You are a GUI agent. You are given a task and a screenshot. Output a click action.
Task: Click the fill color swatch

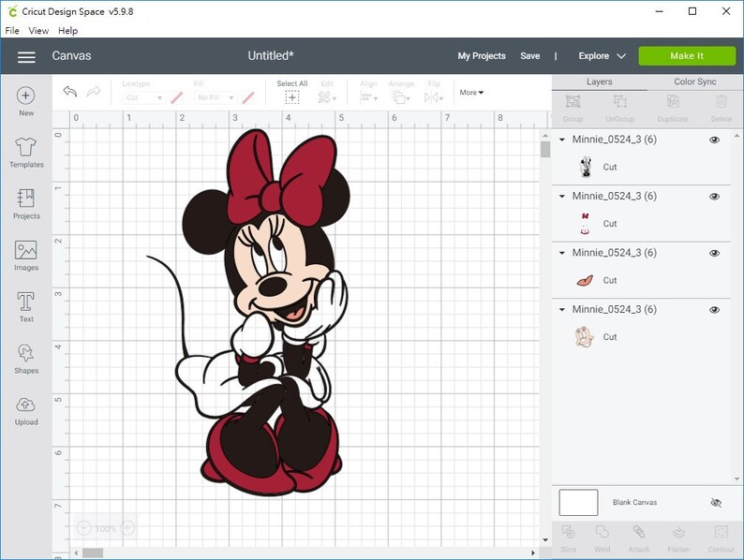248,98
